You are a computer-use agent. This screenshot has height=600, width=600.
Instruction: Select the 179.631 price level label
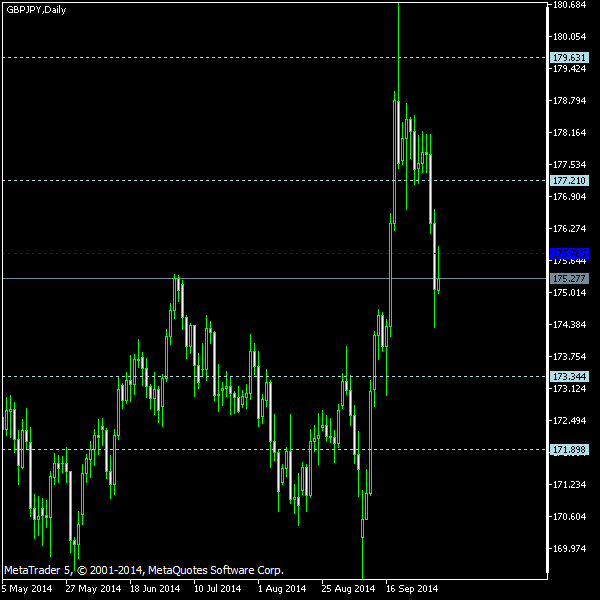pyautogui.click(x=569, y=58)
